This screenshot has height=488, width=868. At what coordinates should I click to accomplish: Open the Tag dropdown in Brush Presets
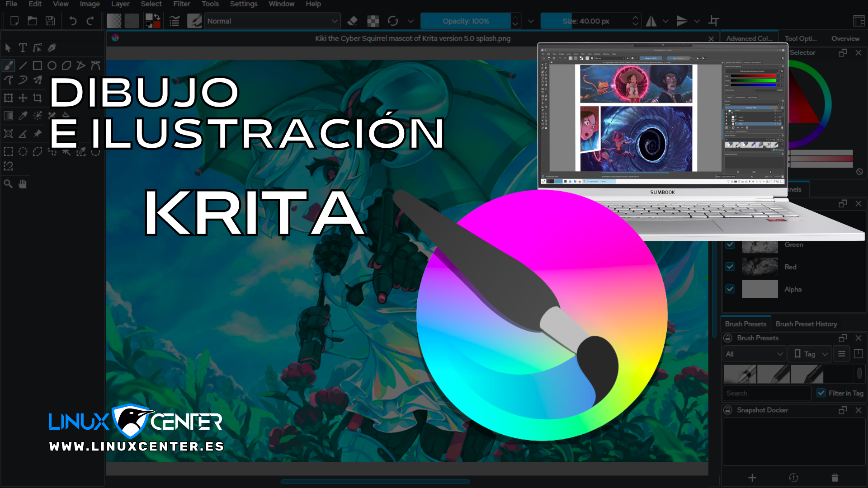809,354
